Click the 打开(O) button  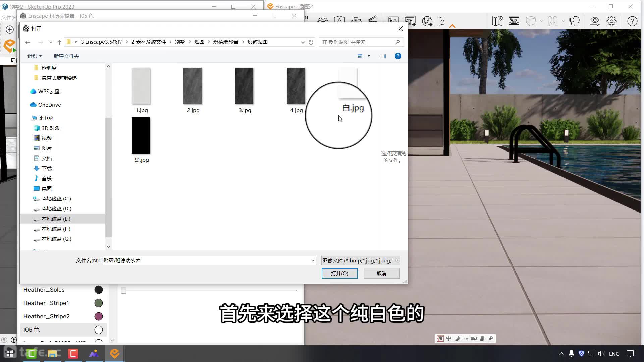(340, 273)
